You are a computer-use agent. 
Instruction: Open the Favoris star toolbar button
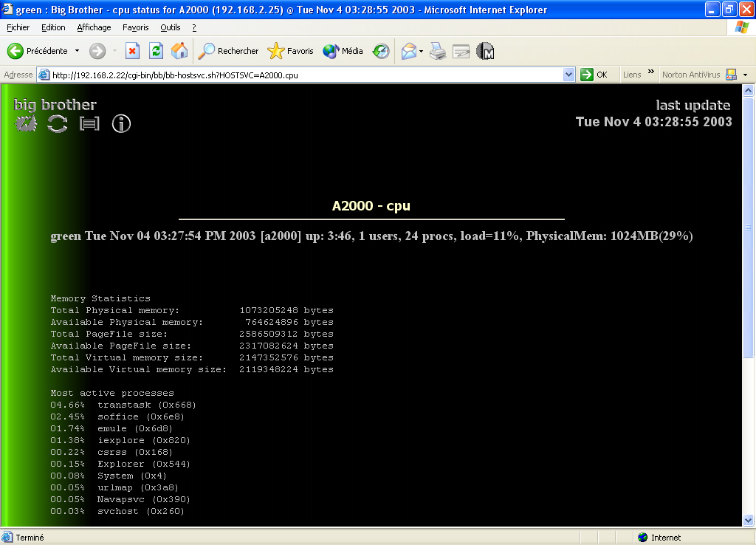291,51
